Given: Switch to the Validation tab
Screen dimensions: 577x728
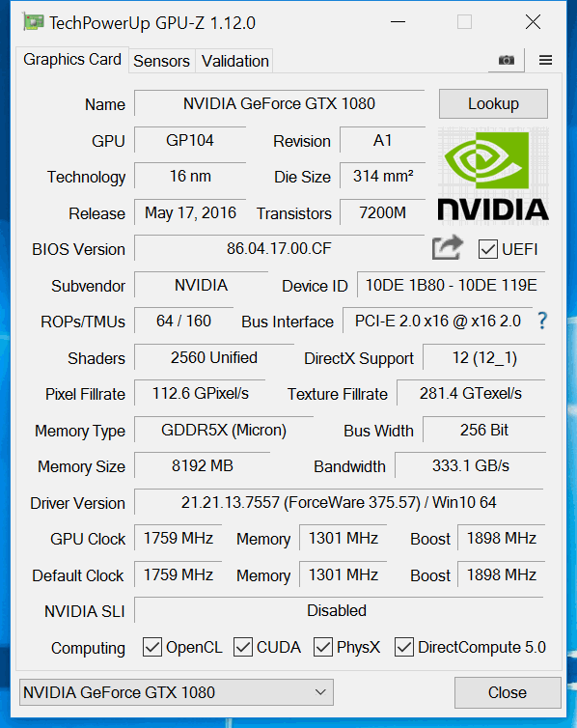Looking at the screenshot, I should coord(235,61).
